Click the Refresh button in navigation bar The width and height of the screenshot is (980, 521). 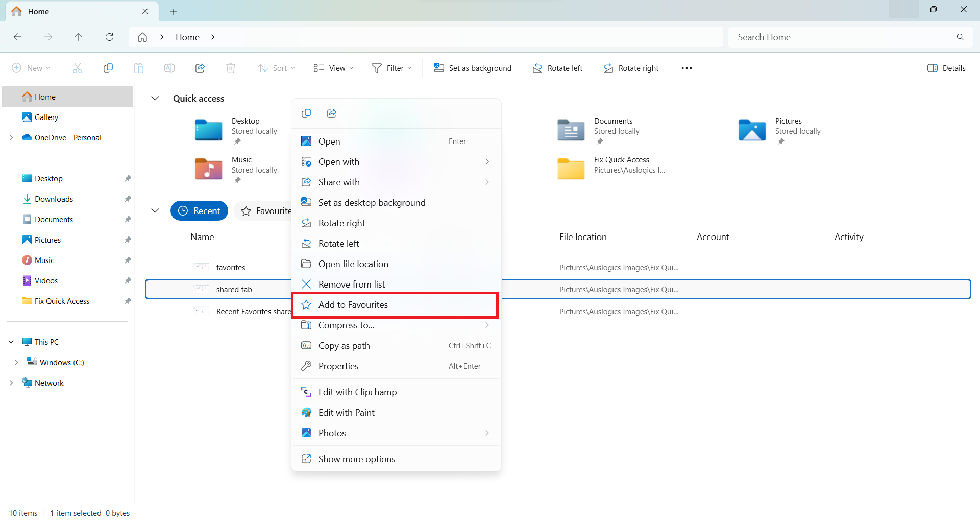tap(109, 37)
